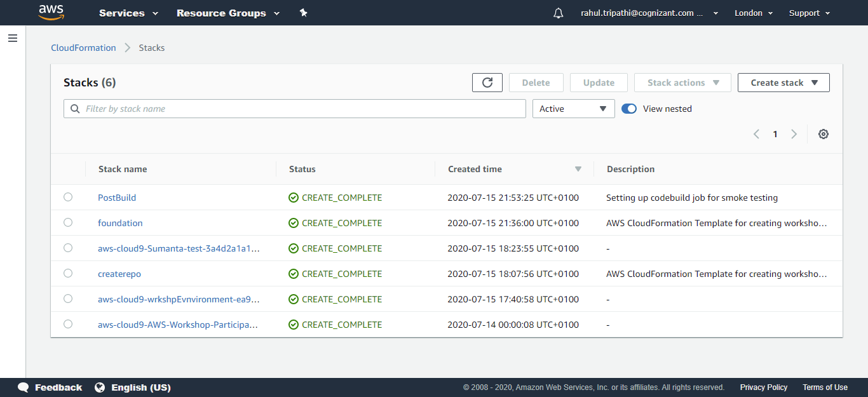Viewport: 868px width, 397px height.
Task: Open the aws-cloud9-wrkshpEvnvironment stack link
Action: coord(179,299)
